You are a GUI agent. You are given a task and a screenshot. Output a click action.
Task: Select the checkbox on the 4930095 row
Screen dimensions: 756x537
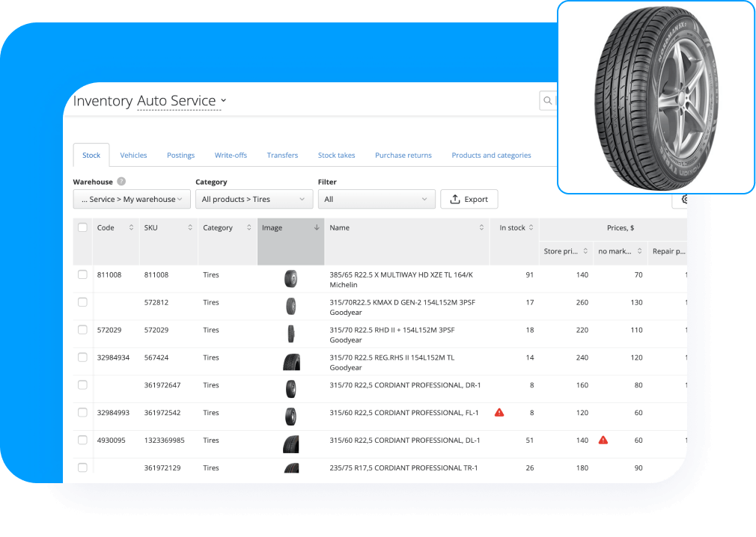click(82, 440)
